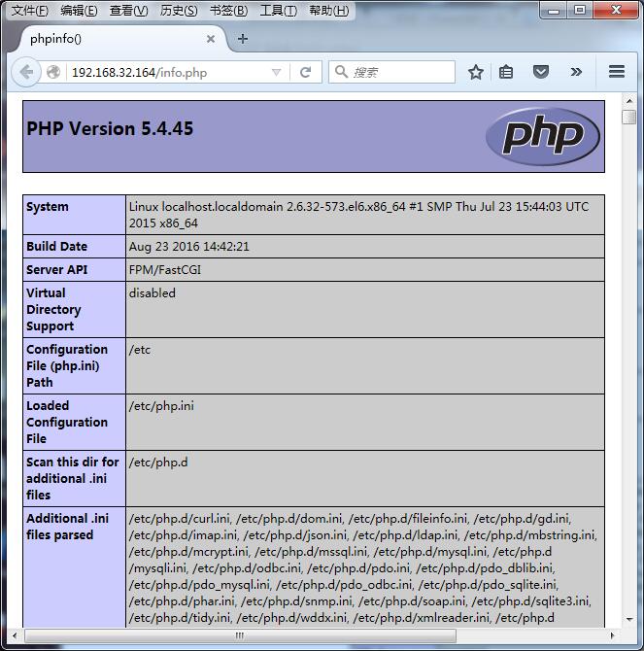Click the PHP logo link
The height and width of the screenshot is (651, 644).
pyautogui.click(x=542, y=136)
